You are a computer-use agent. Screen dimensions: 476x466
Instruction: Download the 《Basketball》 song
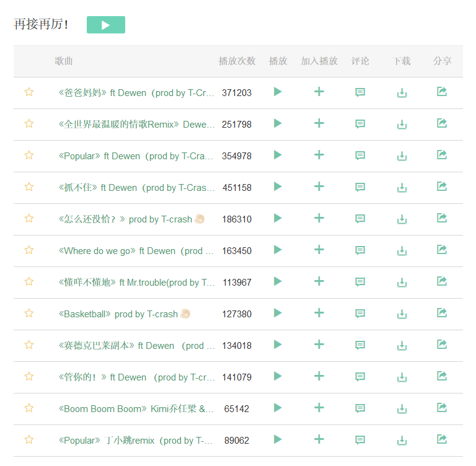[x=402, y=314]
